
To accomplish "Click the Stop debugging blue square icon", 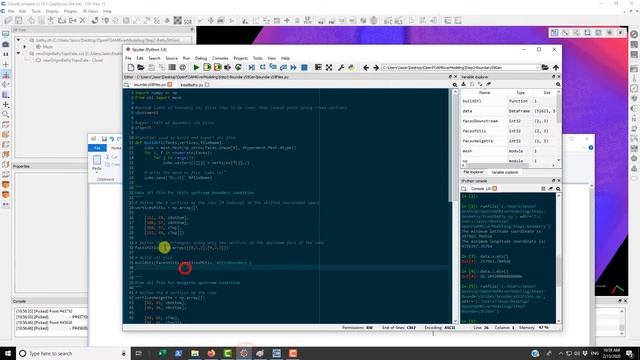I will pyautogui.click(x=304, y=67).
